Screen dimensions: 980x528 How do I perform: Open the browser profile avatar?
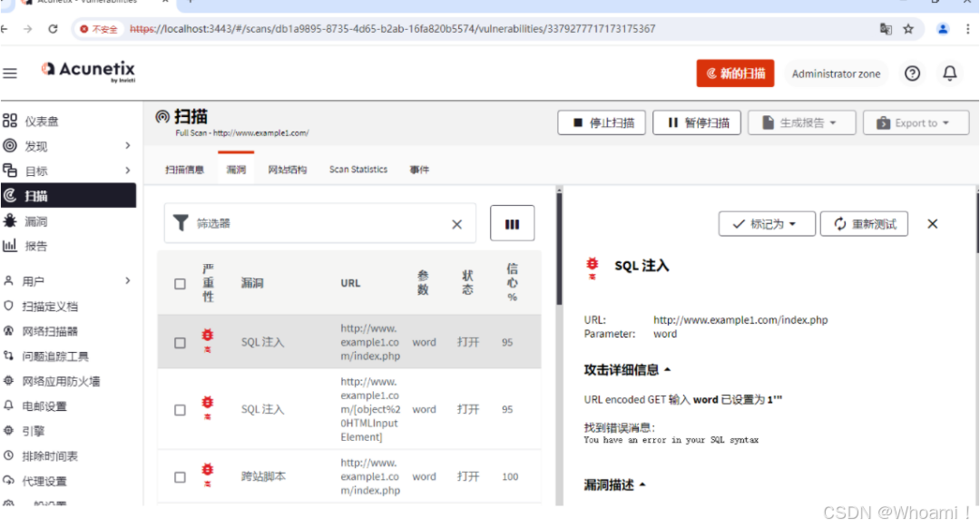click(943, 29)
